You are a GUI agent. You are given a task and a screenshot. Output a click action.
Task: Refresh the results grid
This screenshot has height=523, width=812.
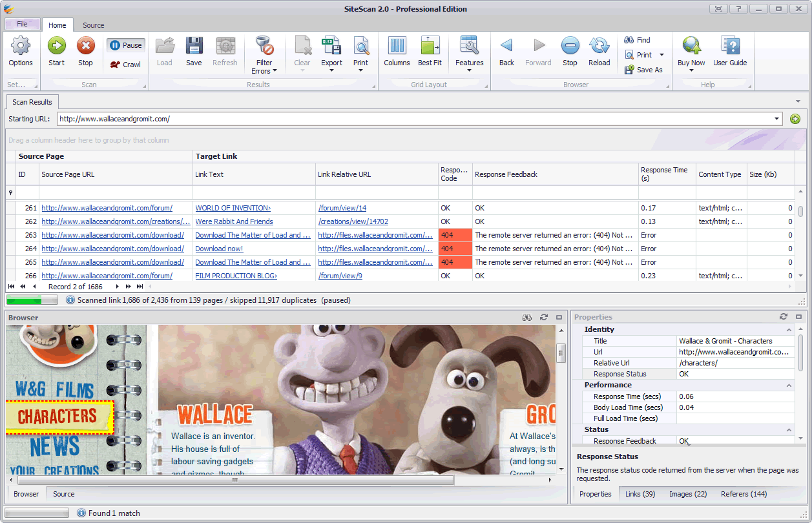pyautogui.click(x=225, y=52)
